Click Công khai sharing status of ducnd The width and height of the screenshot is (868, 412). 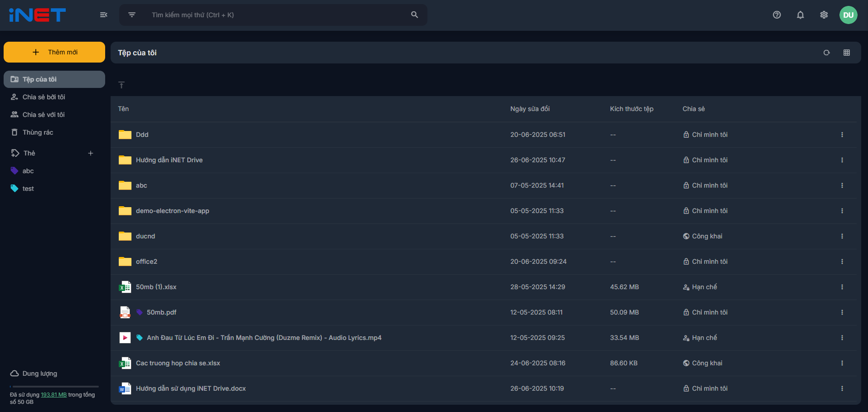coord(703,236)
